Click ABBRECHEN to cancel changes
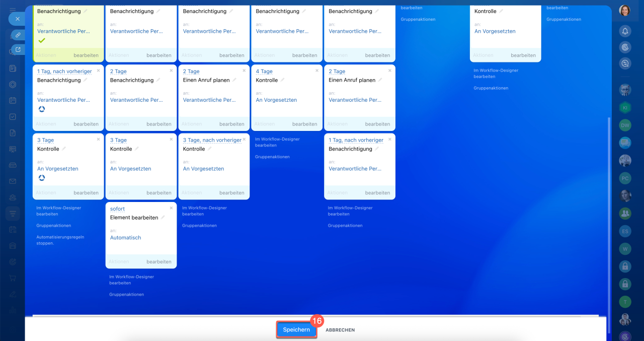The width and height of the screenshot is (644, 341). [x=340, y=330]
